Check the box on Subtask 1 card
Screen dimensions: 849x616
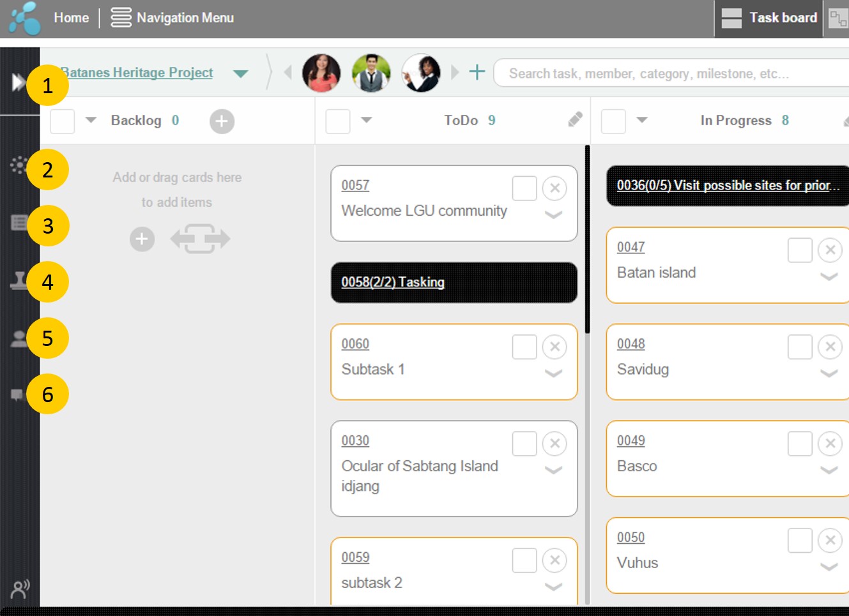[x=524, y=347]
